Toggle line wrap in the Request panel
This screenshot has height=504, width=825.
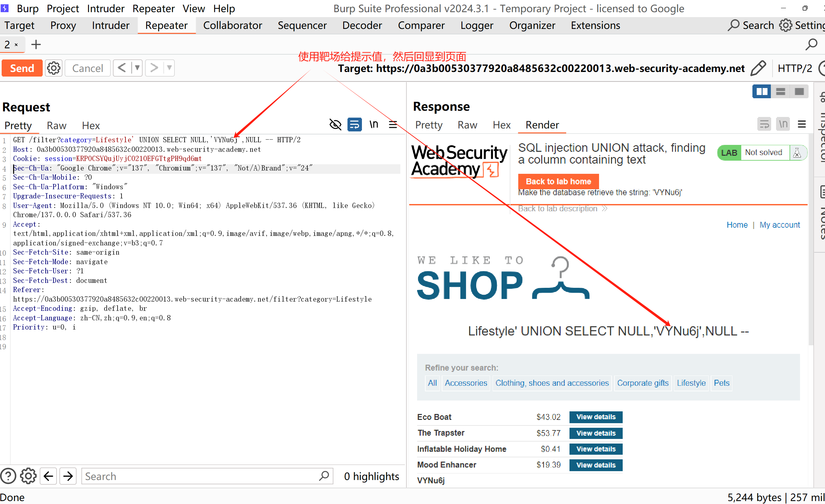354,125
